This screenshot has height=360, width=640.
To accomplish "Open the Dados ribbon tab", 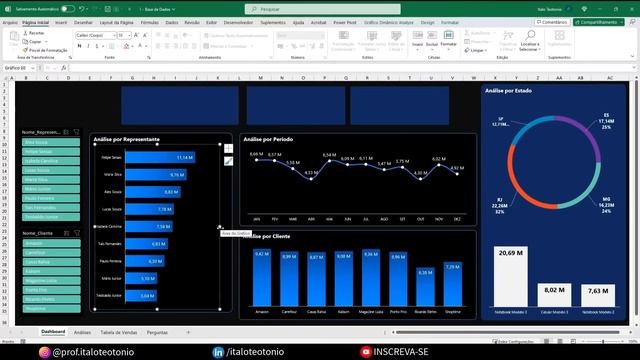I will click(171, 22).
